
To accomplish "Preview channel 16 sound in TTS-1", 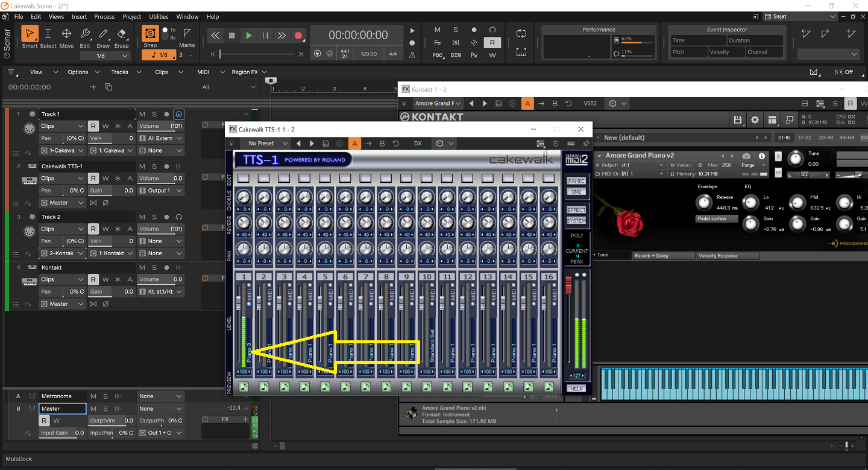I will click(x=549, y=387).
